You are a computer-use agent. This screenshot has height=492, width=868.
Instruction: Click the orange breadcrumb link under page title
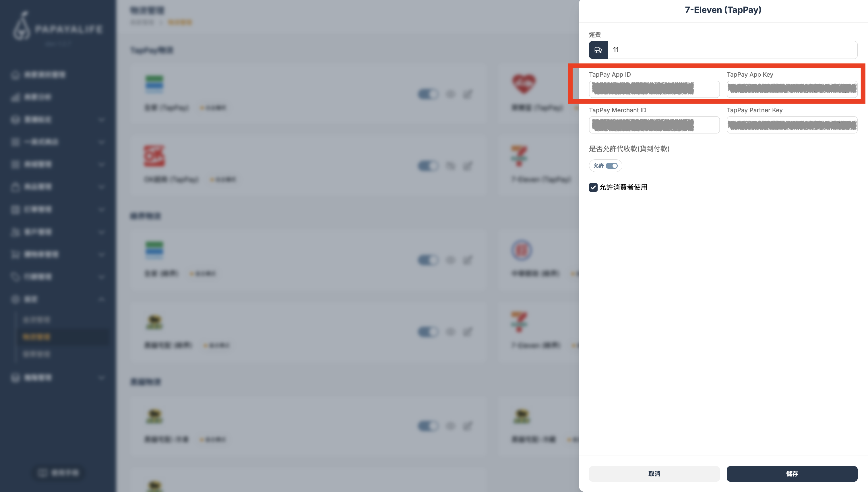180,22
